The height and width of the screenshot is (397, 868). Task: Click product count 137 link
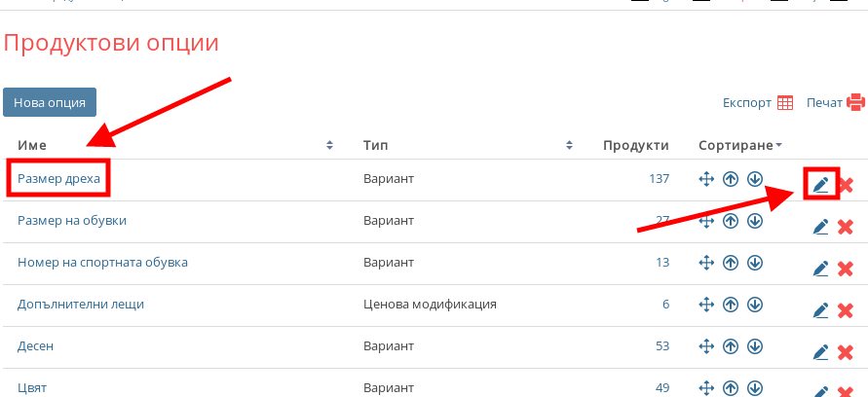point(659,179)
